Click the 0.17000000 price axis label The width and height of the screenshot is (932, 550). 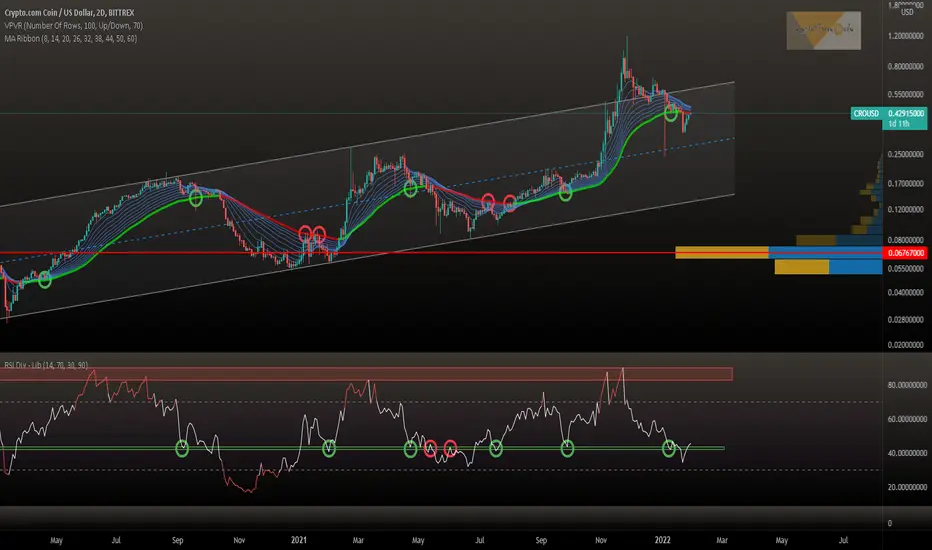[906, 184]
